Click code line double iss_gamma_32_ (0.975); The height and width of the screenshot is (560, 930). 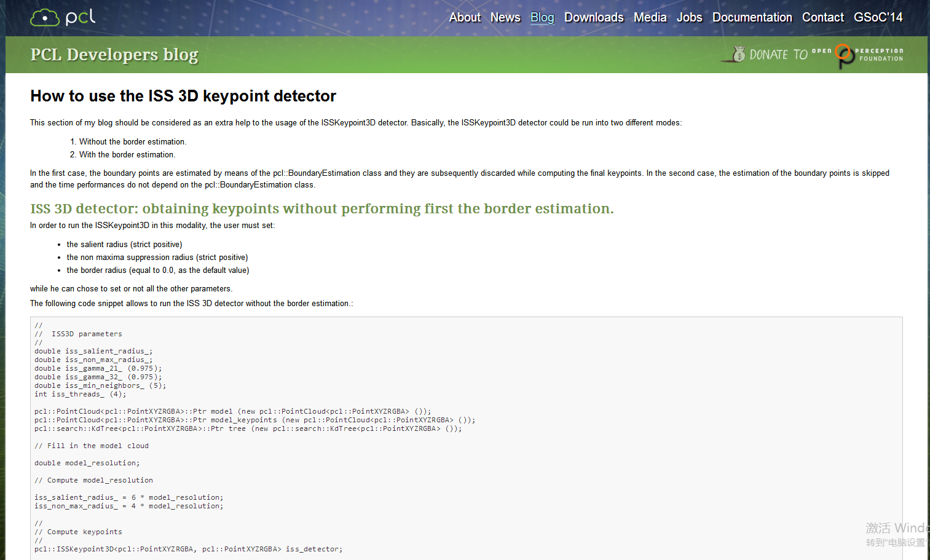pyautogui.click(x=98, y=377)
